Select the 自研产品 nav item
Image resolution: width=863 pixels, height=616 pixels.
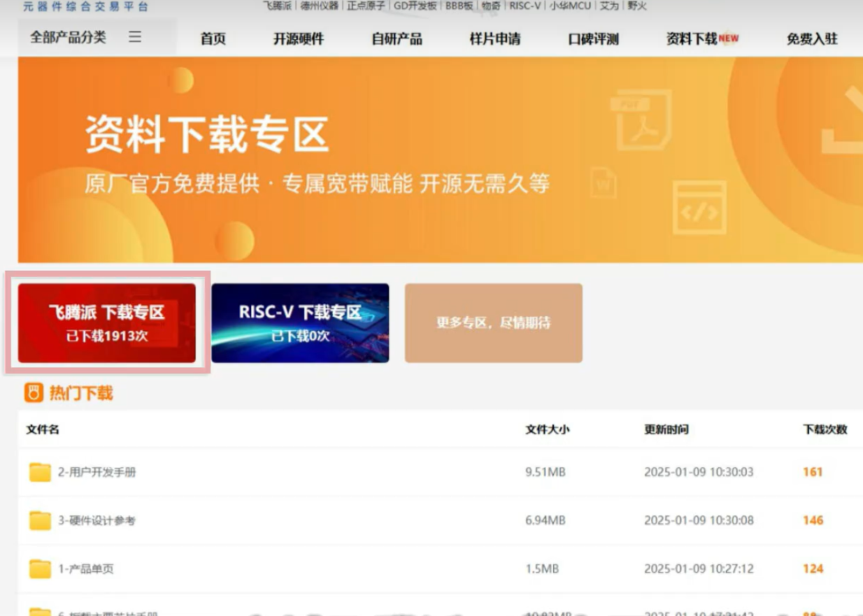click(397, 39)
